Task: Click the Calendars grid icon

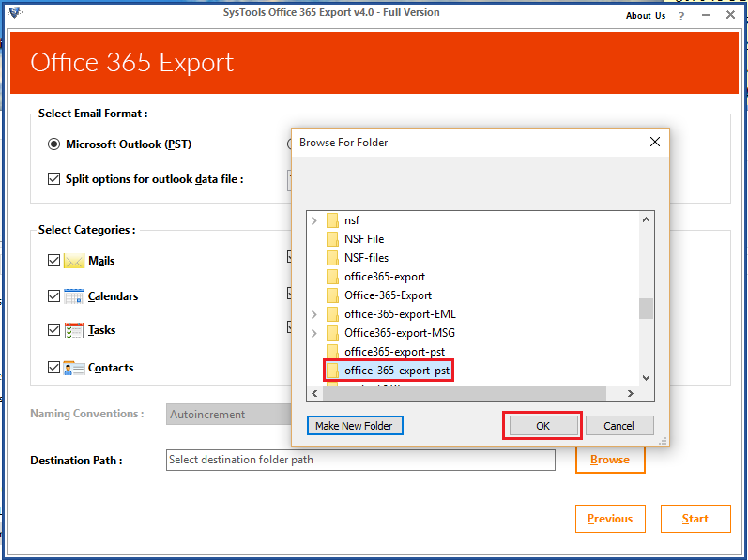Action: (x=74, y=296)
